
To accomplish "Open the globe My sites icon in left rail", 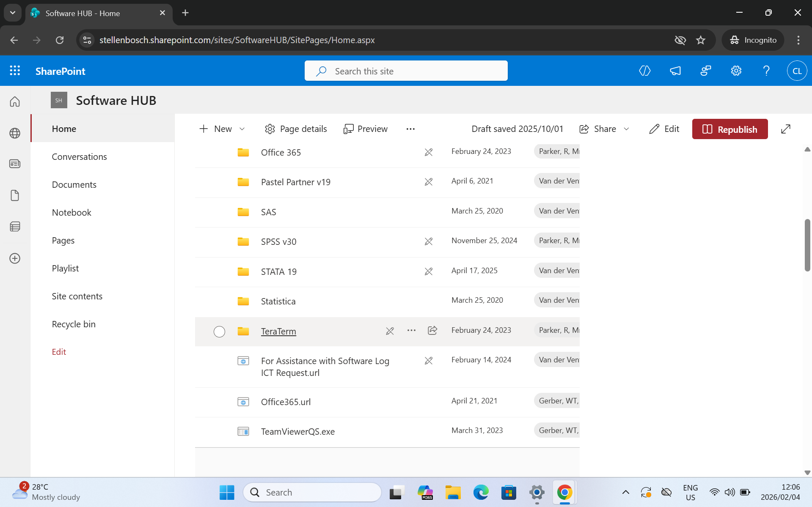I will pos(15,133).
